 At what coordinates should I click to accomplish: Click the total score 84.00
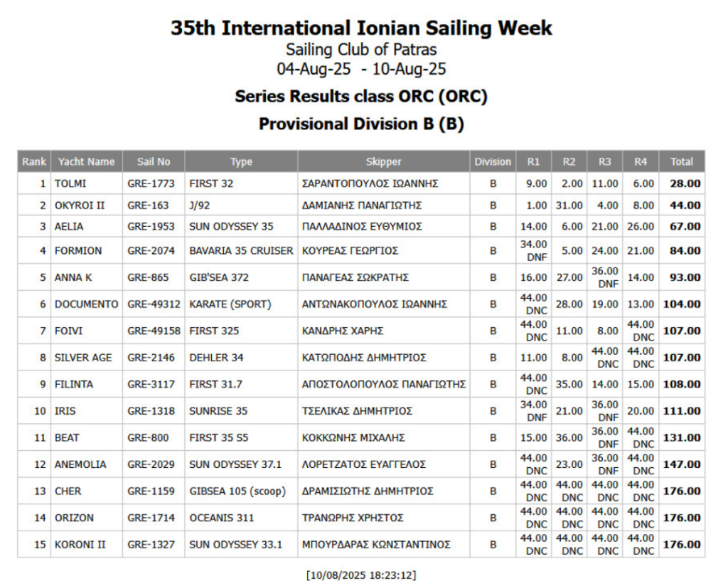pyautogui.click(x=684, y=250)
